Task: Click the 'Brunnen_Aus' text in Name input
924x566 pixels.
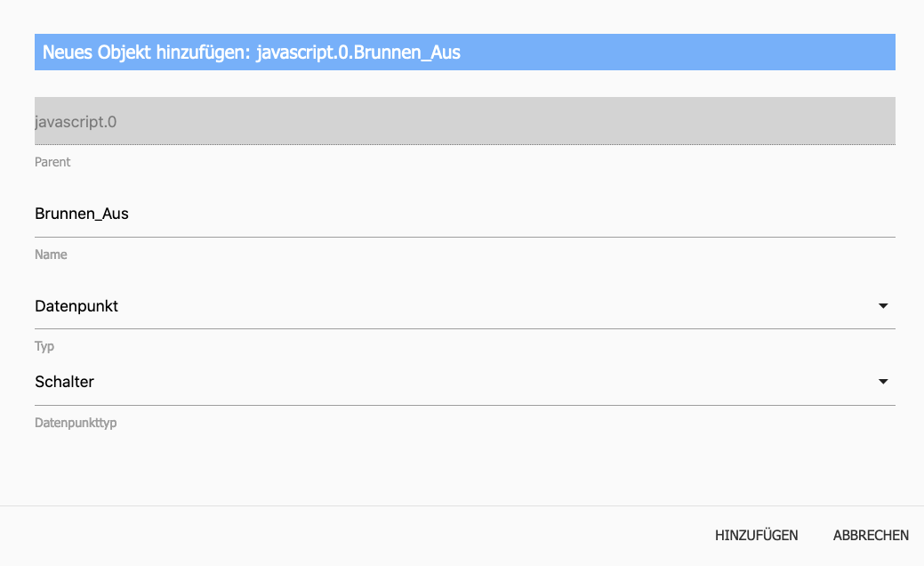Action: pyautogui.click(x=82, y=214)
